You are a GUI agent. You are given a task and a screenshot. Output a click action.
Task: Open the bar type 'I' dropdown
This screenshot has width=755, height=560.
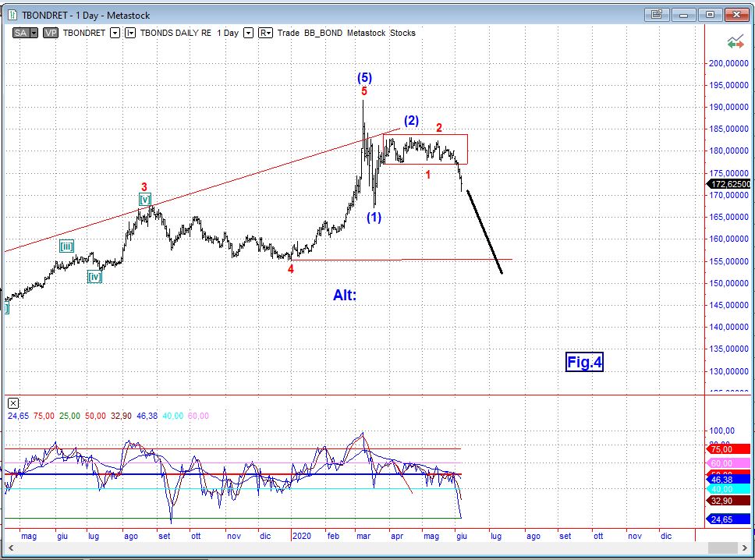130,33
